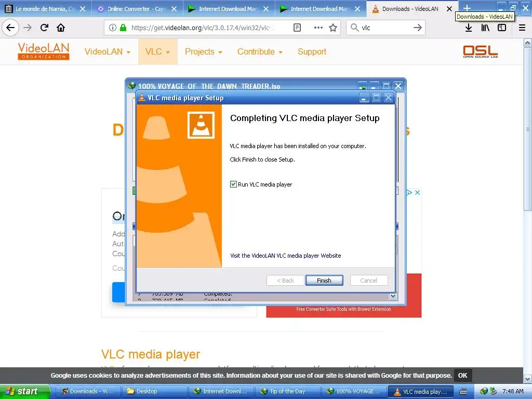Open page actions three-dot menu
This screenshot has width=532, height=399.
coord(318,28)
